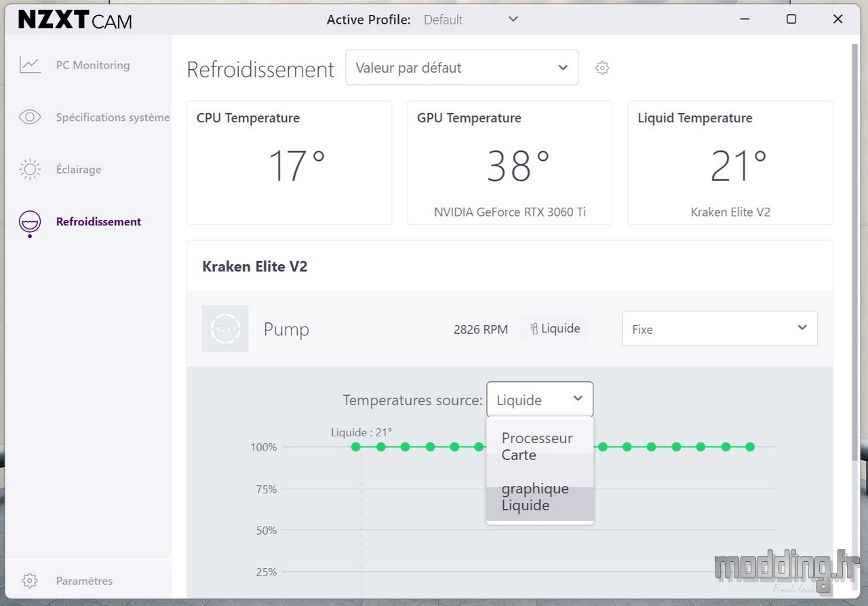Switch to Éclairage section
868x606 pixels.
[x=79, y=170]
